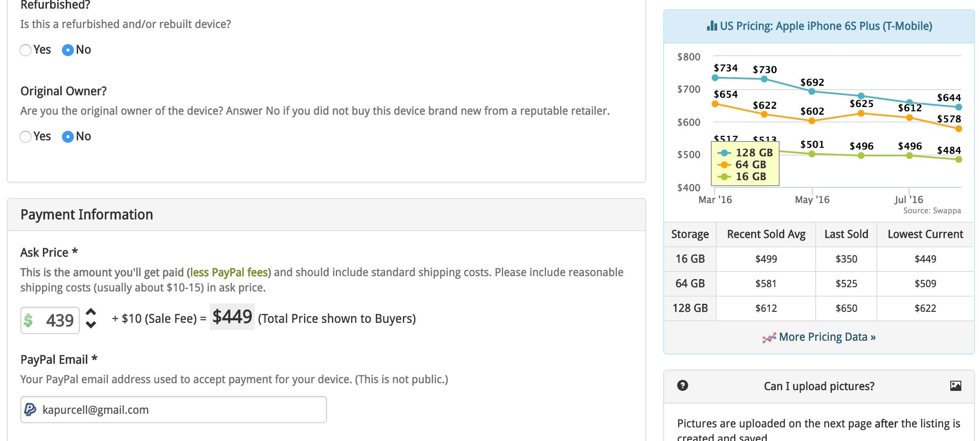Click the $449 total price shown to buyers
The height and width of the screenshot is (441, 980).
(232, 317)
